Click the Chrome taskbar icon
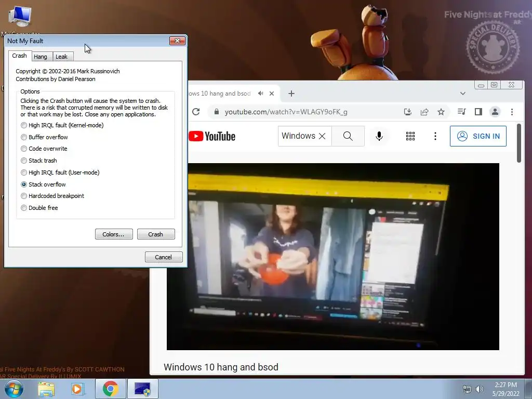 pyautogui.click(x=110, y=389)
